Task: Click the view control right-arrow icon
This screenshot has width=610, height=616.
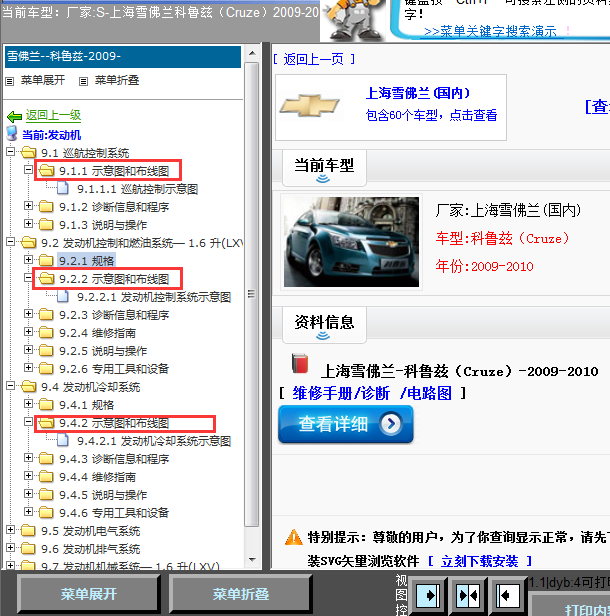Action: pyautogui.click(x=428, y=596)
